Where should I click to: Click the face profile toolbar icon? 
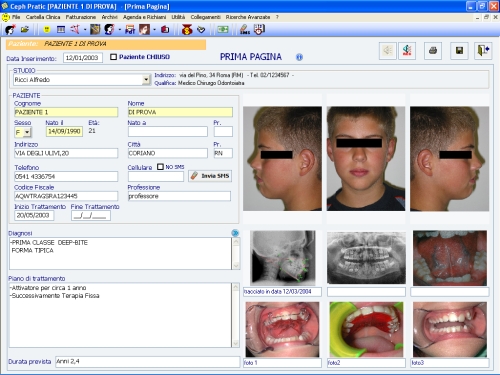point(109,30)
